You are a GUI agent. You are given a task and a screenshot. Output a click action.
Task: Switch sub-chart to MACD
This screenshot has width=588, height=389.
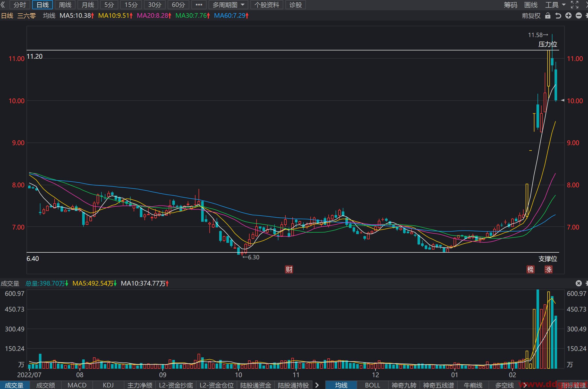click(77, 385)
